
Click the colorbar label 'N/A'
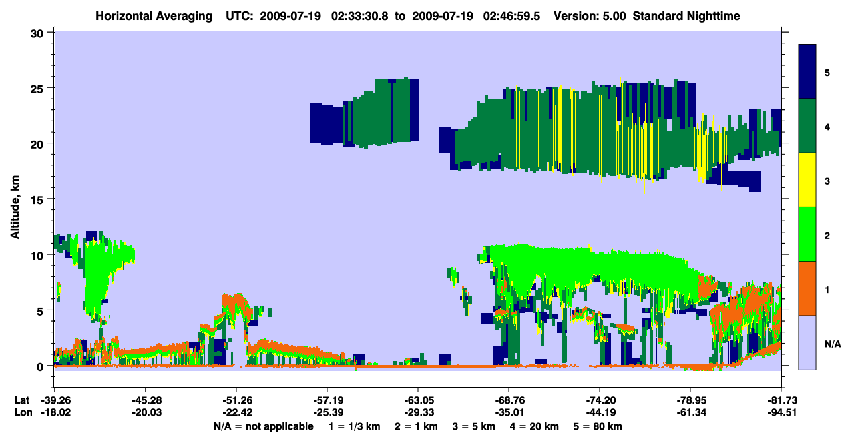point(833,344)
